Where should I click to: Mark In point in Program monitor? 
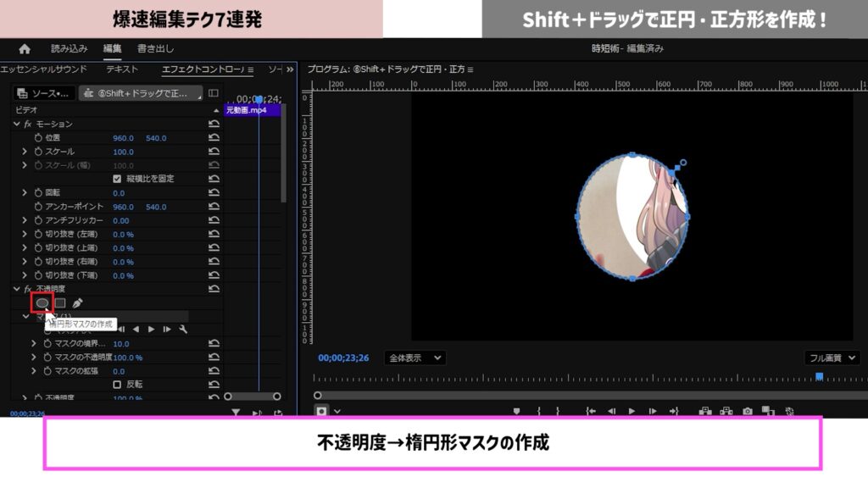[x=538, y=411]
